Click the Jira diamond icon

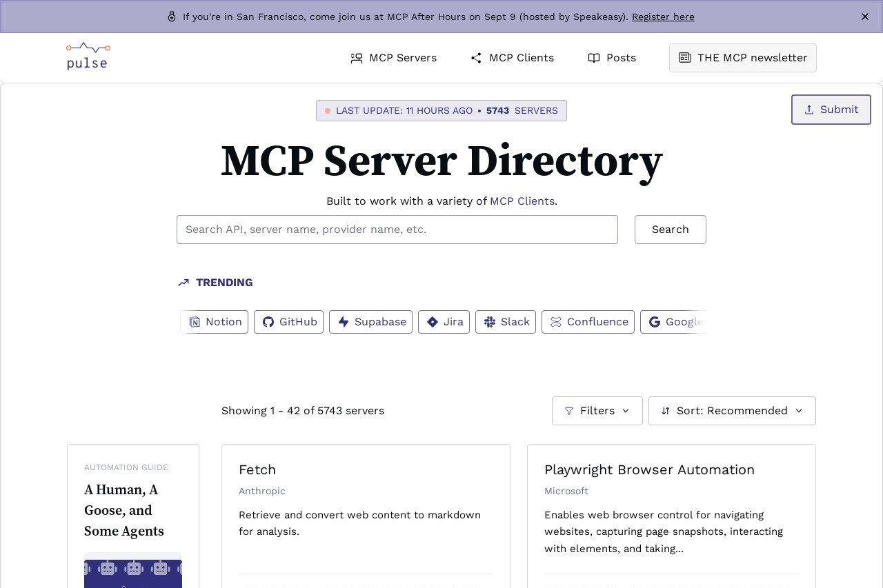coord(433,322)
